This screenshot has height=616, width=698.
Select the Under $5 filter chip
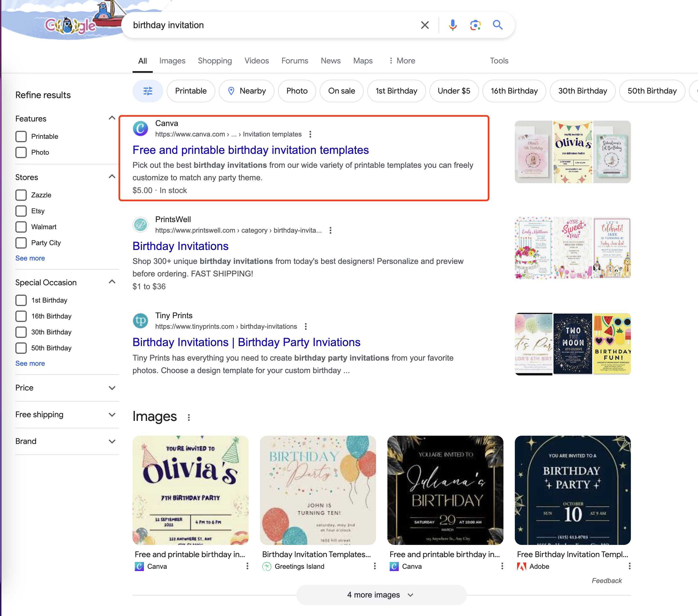coord(454,91)
